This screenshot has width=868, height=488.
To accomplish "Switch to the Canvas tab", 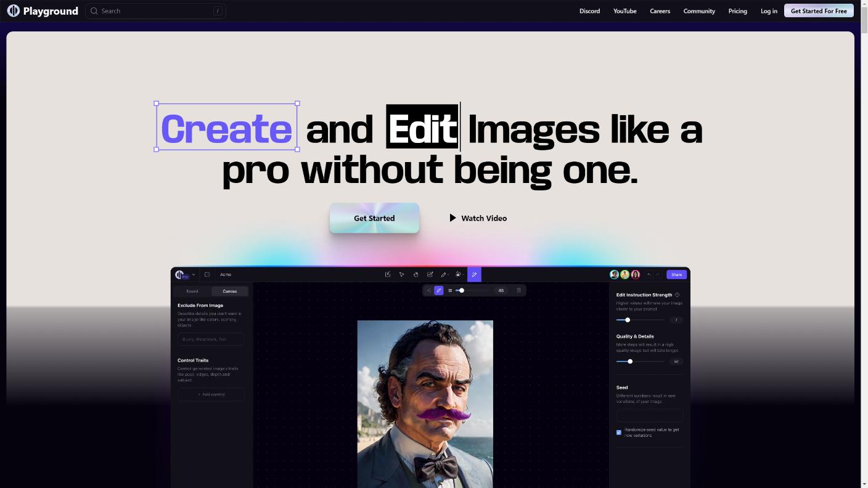I will pyautogui.click(x=230, y=291).
